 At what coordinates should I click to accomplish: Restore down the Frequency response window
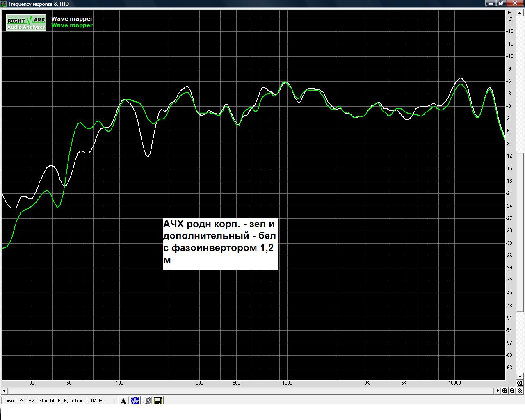coord(501,3)
